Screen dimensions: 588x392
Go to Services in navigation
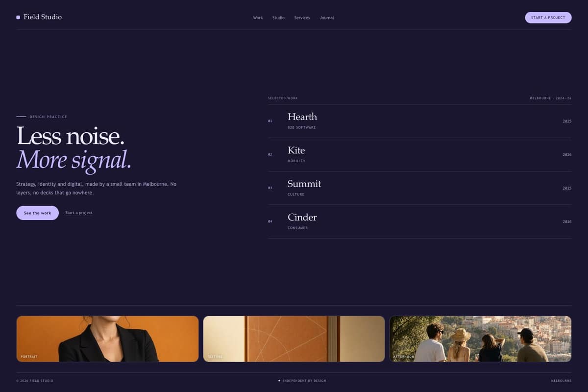(302, 18)
